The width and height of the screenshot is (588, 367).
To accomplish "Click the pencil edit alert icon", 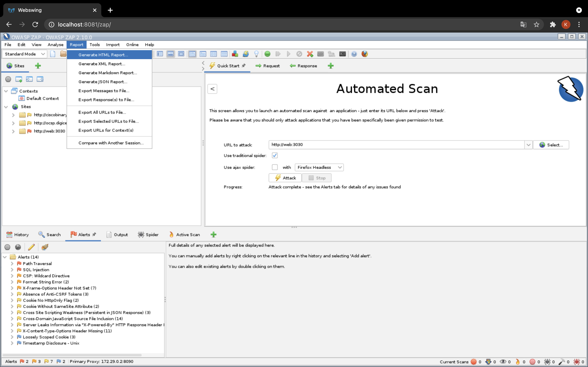I will coord(31,247).
